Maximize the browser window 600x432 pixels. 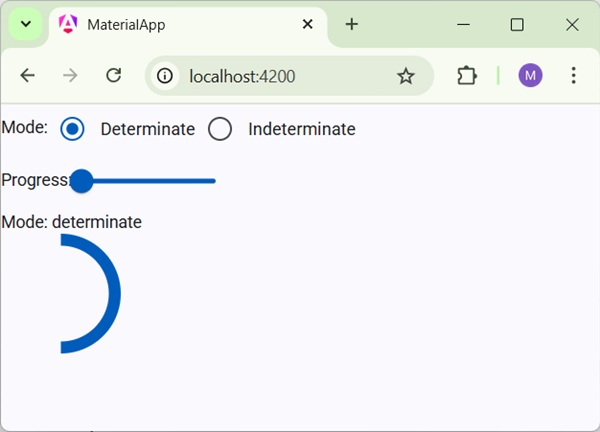pyautogui.click(x=517, y=24)
